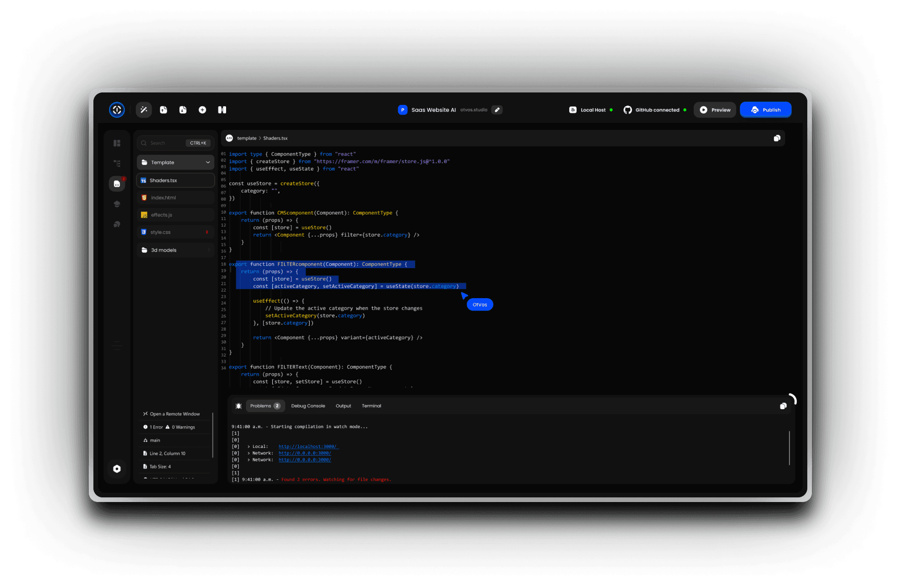Click the Tab Size: 4 entry
Image resolution: width=897 pixels, height=588 pixels.
(157, 467)
